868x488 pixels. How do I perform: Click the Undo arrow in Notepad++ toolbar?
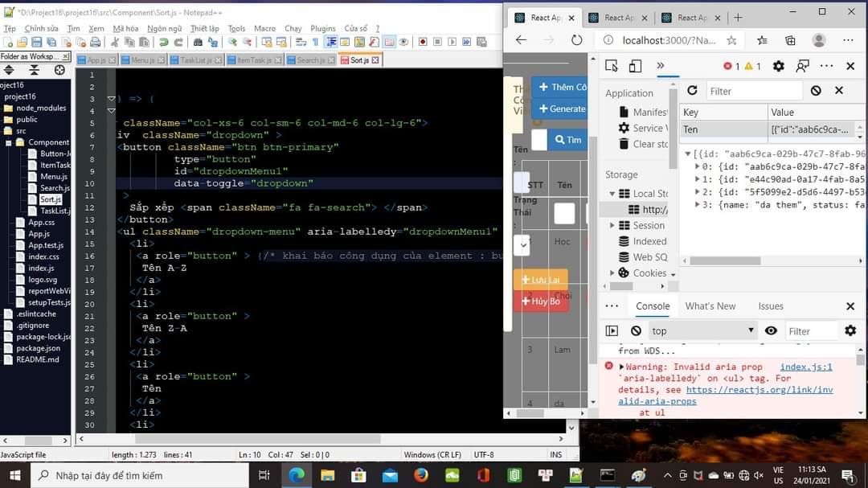(x=164, y=43)
